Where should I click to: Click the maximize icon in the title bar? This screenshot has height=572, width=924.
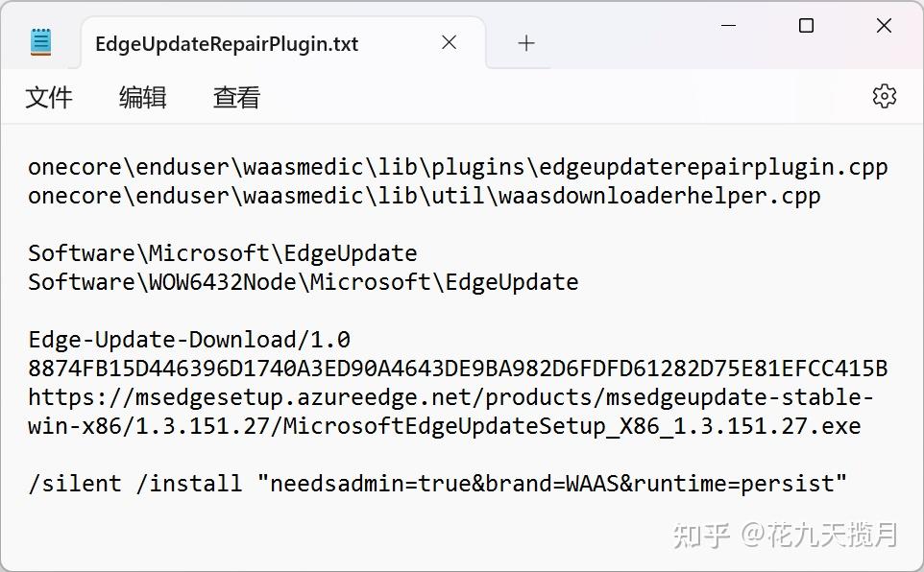point(805,26)
